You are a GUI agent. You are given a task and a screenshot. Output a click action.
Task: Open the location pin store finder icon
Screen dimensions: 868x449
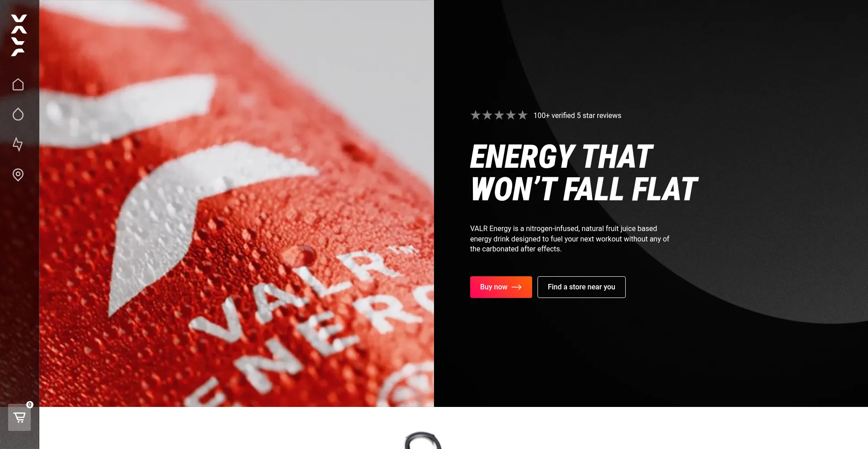point(18,175)
